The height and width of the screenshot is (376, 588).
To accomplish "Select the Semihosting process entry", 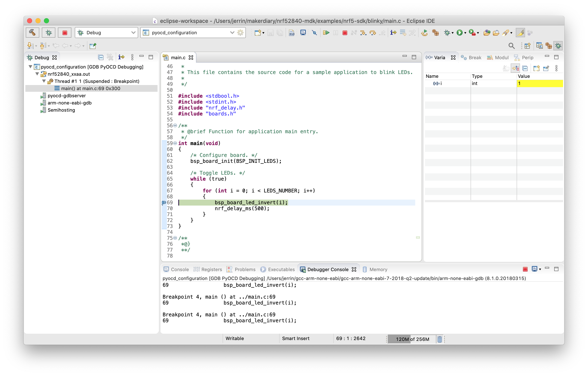I will 58,110.
